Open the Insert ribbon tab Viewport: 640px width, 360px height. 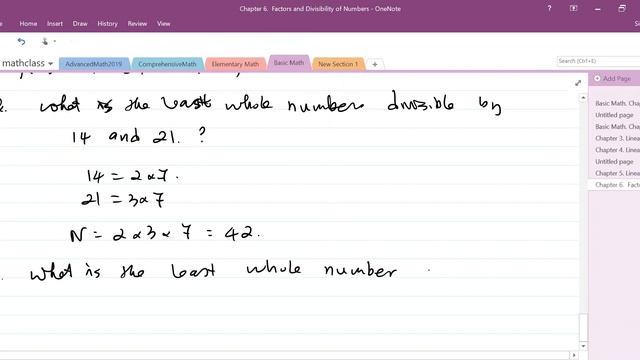click(55, 24)
